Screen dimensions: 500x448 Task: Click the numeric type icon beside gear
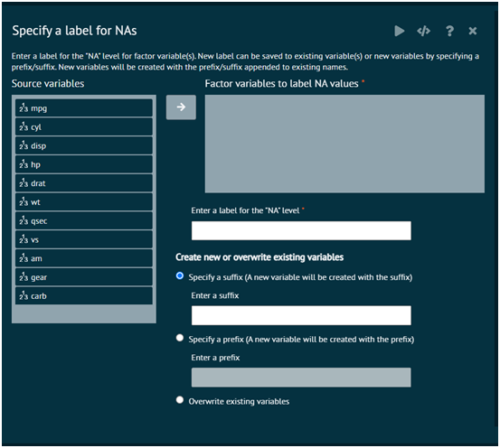tap(24, 277)
